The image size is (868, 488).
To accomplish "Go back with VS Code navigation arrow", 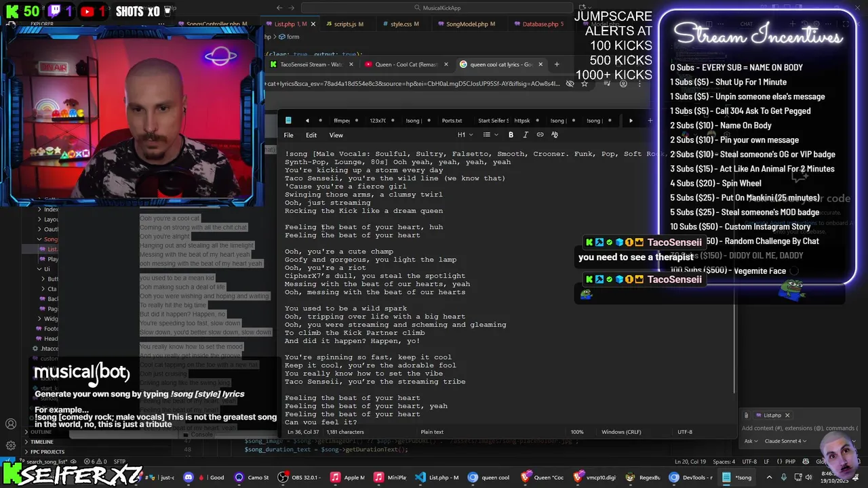I will (x=279, y=8).
